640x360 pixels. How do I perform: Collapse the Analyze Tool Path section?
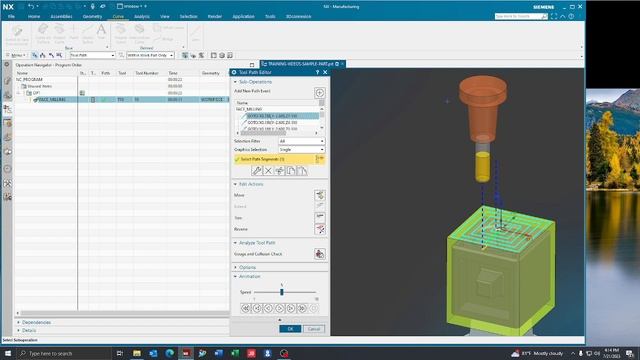coord(235,243)
